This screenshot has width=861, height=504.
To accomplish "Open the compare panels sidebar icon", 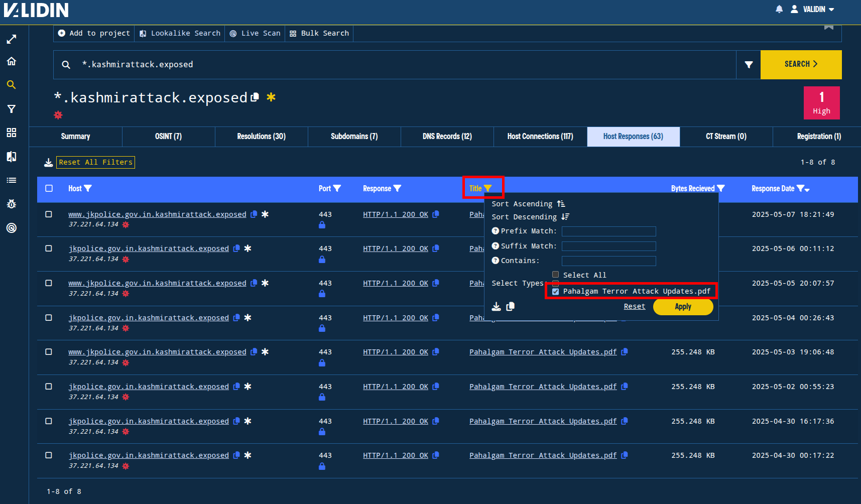I will 12,157.
